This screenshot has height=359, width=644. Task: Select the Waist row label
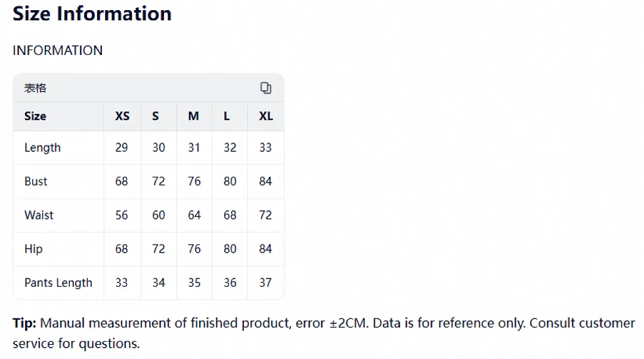(x=39, y=215)
